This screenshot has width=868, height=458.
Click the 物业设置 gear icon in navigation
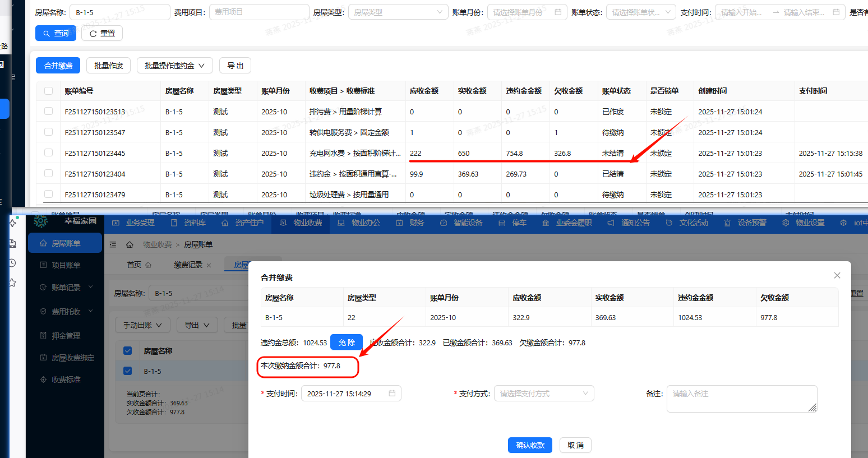point(786,223)
